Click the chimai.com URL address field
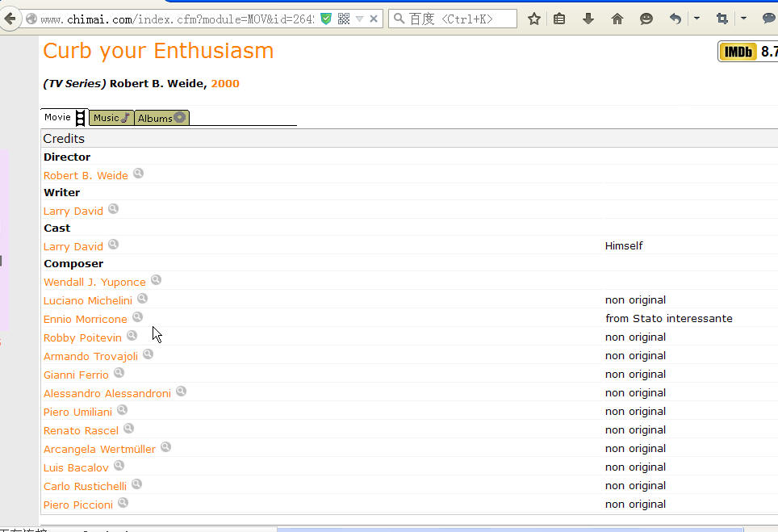This screenshot has height=532, width=778. 177,19
